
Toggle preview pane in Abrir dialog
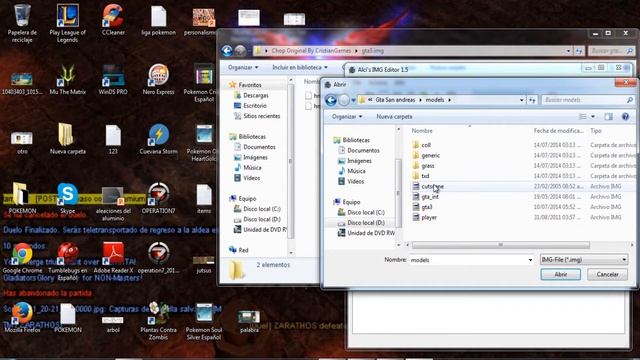[x=608, y=117]
